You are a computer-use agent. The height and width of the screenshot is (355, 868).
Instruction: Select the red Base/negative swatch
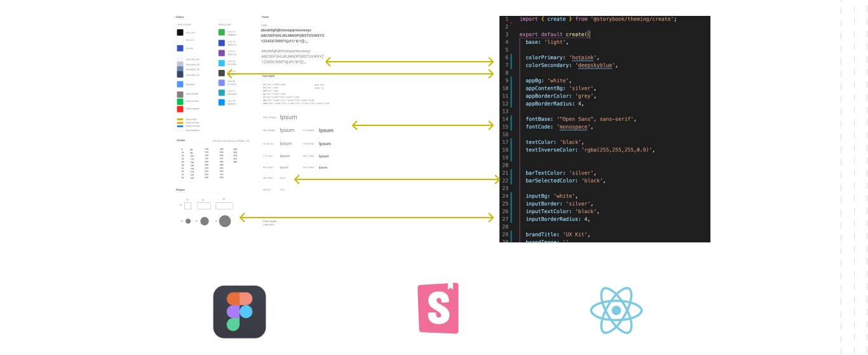tap(180, 109)
